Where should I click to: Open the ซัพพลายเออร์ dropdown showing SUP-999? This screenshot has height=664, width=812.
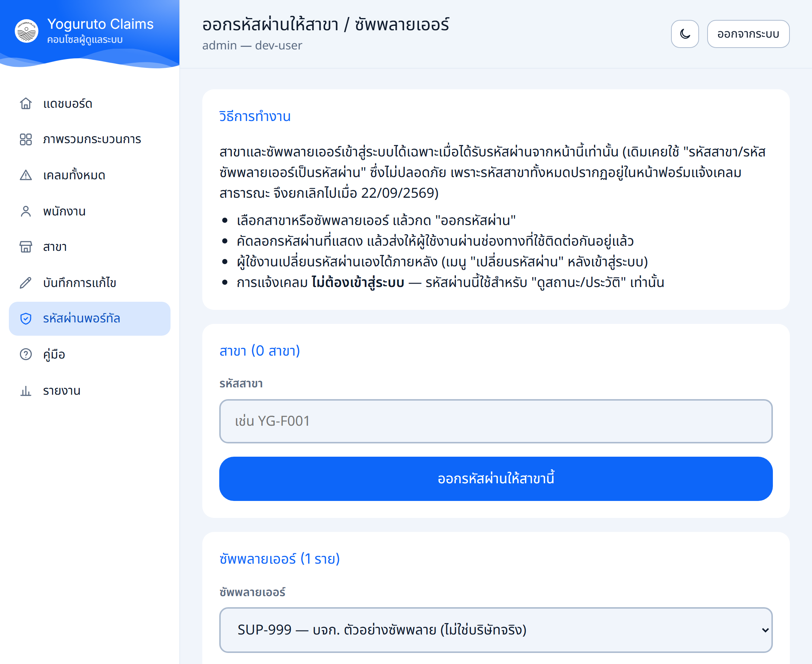[x=496, y=630]
